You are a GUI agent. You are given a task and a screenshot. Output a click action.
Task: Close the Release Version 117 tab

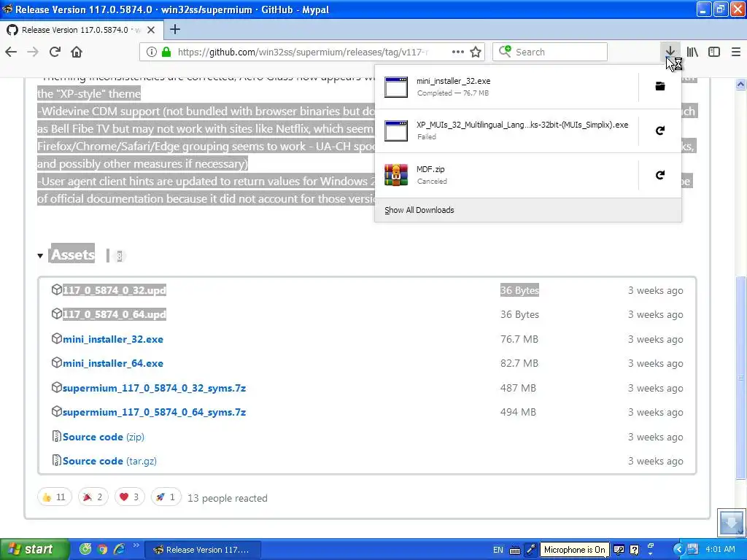[151, 30]
